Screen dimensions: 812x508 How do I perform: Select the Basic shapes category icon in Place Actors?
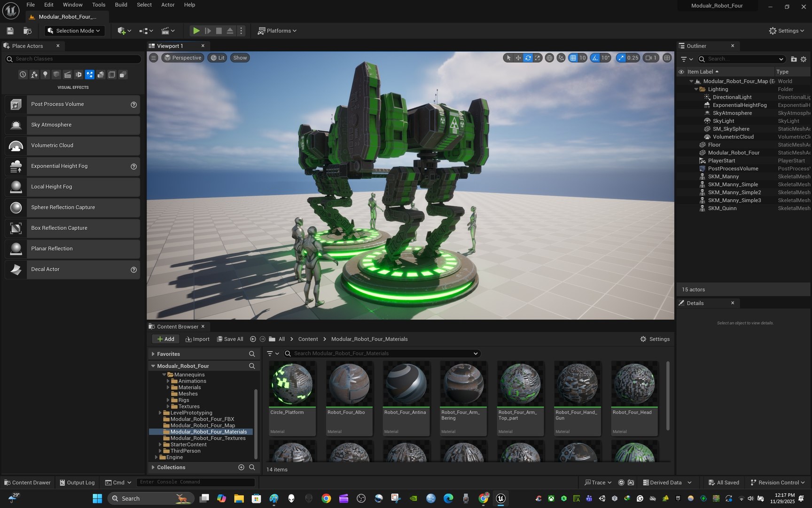pyautogui.click(x=34, y=75)
